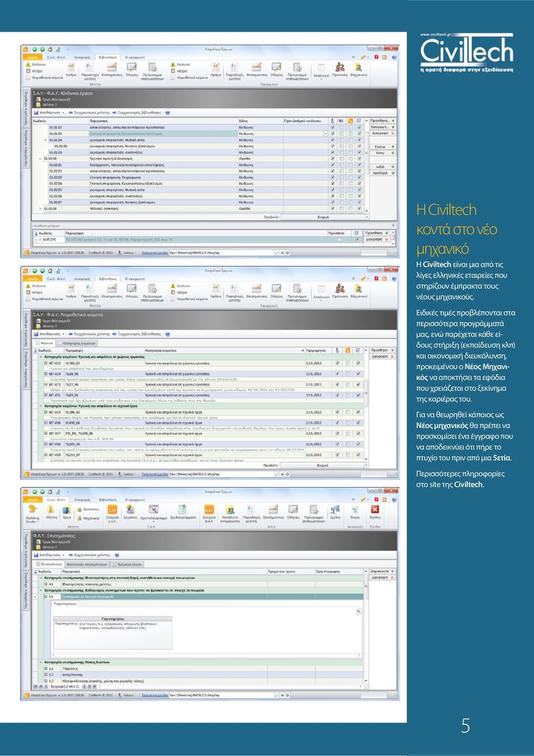Switch to Σ.Α.Υ.-Φ.Α.Υ. tab in Νομοθετικά κείμενα window

[x=56, y=279]
